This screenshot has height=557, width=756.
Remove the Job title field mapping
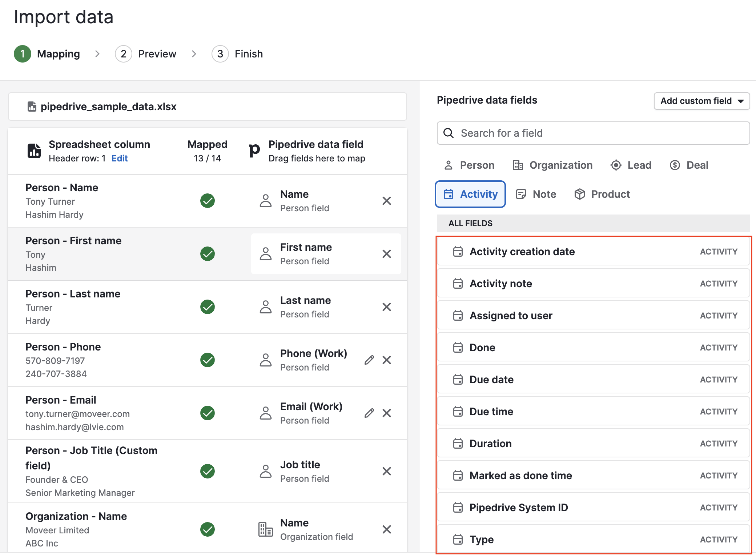[387, 471]
